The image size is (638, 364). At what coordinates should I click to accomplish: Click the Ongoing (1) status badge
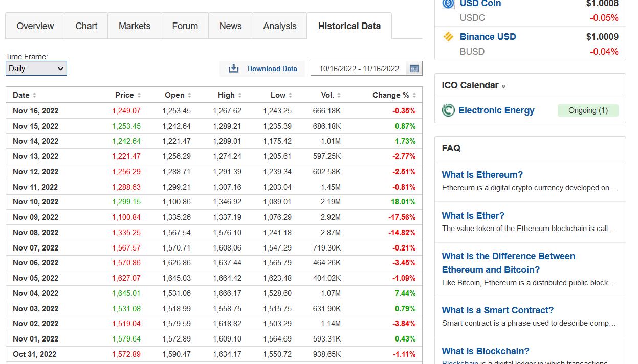588,110
